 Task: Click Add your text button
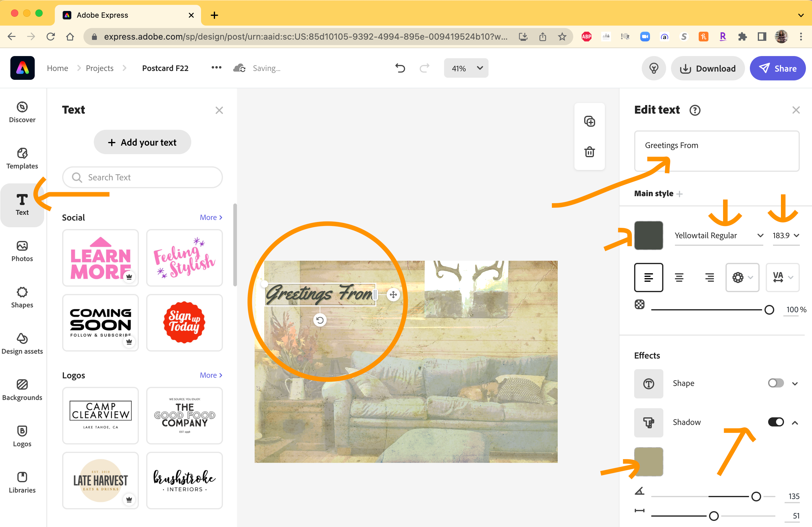click(142, 142)
